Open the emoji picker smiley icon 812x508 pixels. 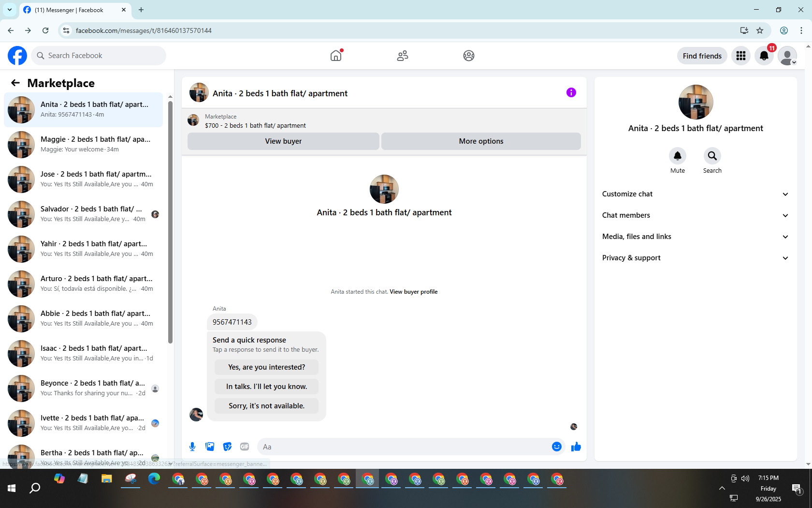coord(557,447)
